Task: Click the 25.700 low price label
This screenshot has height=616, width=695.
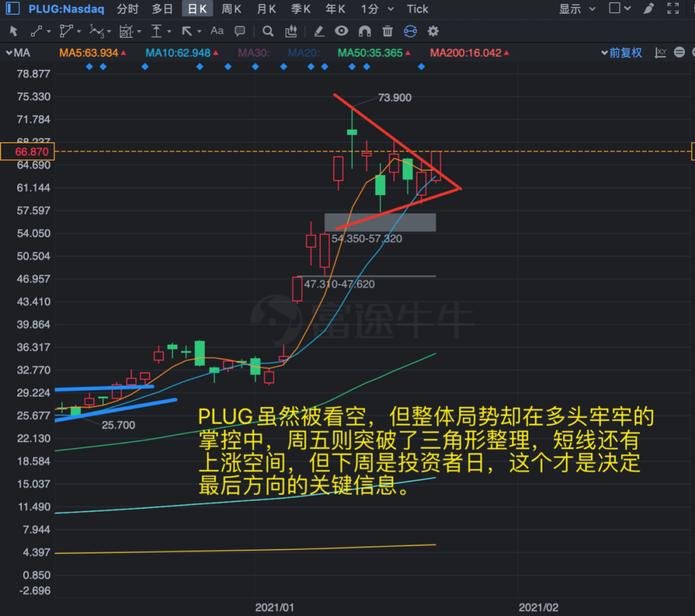Action: coord(118,425)
